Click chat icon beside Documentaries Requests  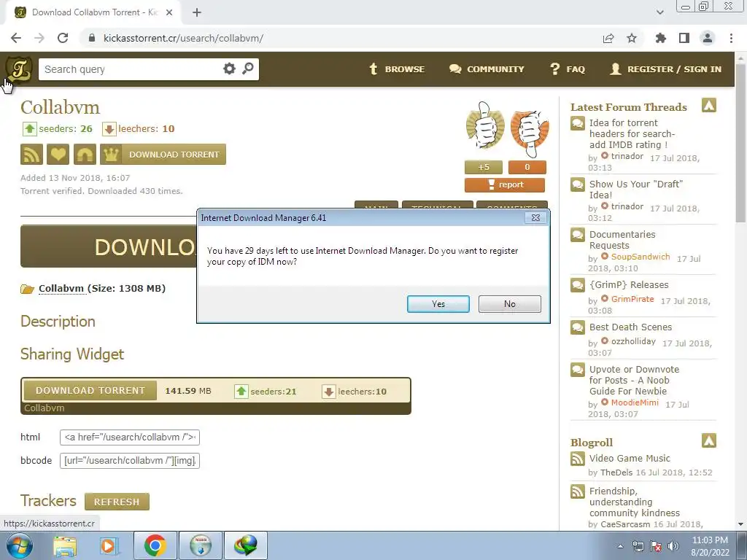click(578, 235)
